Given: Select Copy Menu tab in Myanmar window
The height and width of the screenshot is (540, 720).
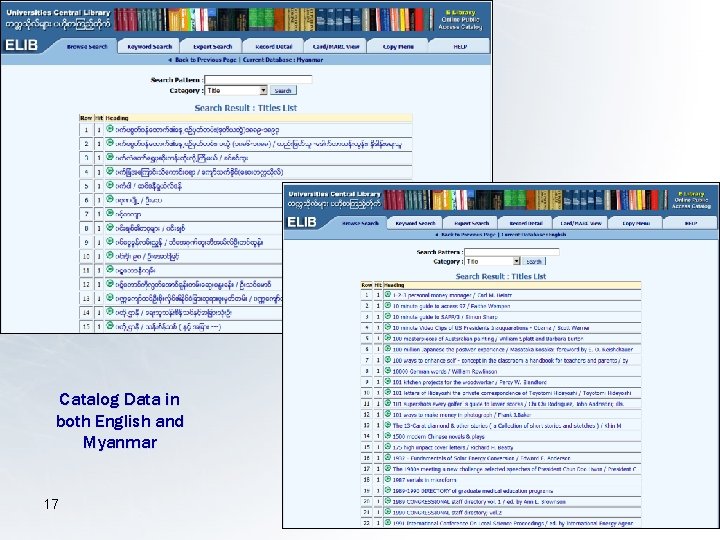Looking at the screenshot, I should 398,46.
